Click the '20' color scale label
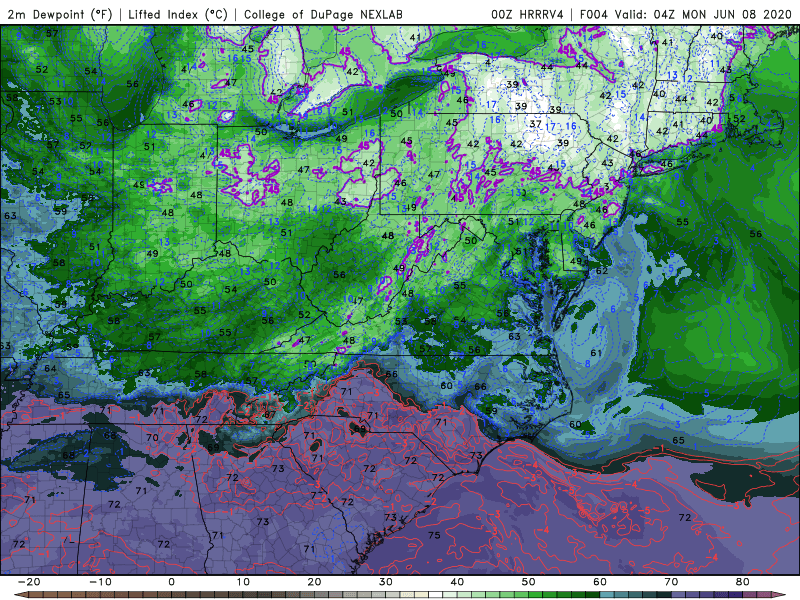Viewport: 800px width, 600px height. [x=314, y=582]
